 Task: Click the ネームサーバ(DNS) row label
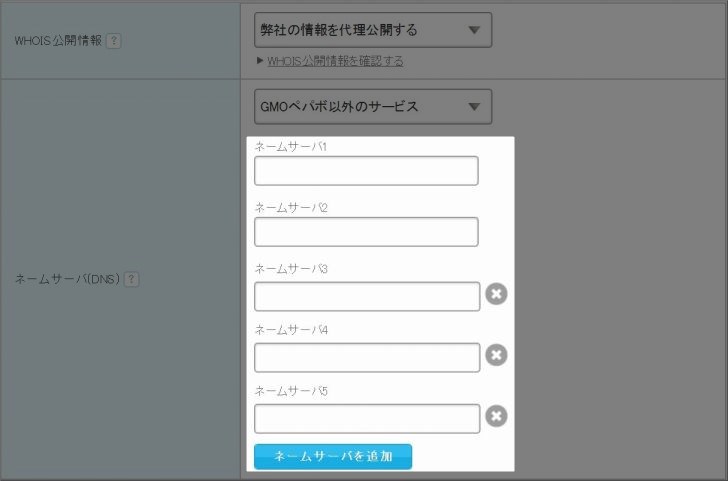point(67,279)
